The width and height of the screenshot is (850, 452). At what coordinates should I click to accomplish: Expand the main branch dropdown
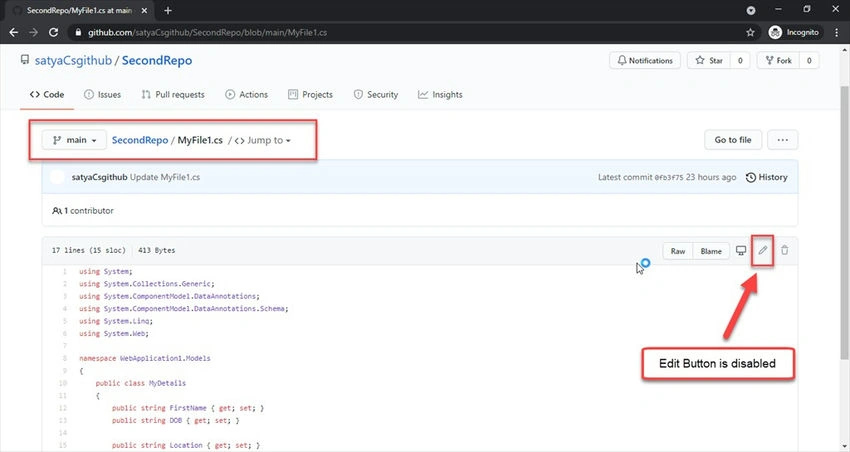[74, 140]
